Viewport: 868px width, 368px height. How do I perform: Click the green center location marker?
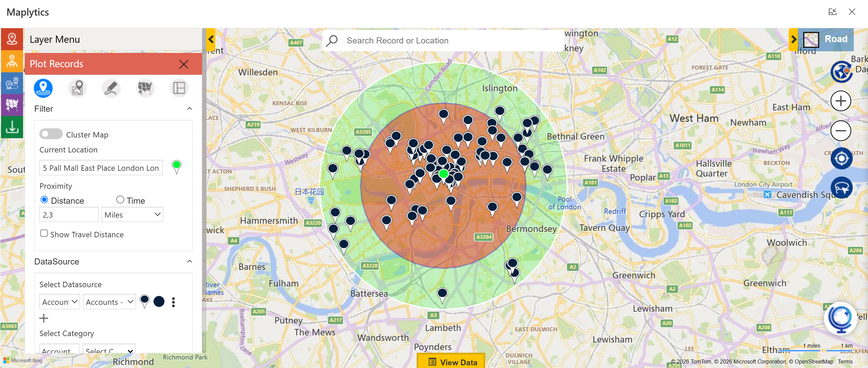(443, 173)
